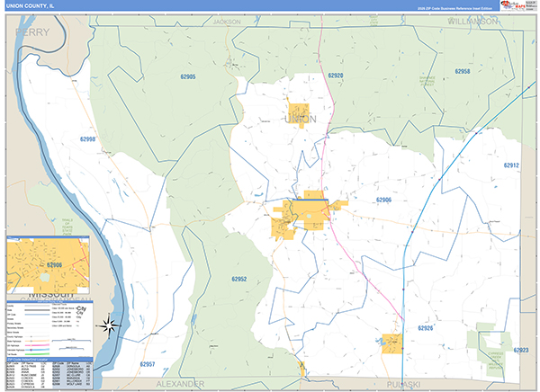The width and height of the screenshot is (540, 392).
Task: Select the 62912 ZIP code label
Action: (x=511, y=165)
